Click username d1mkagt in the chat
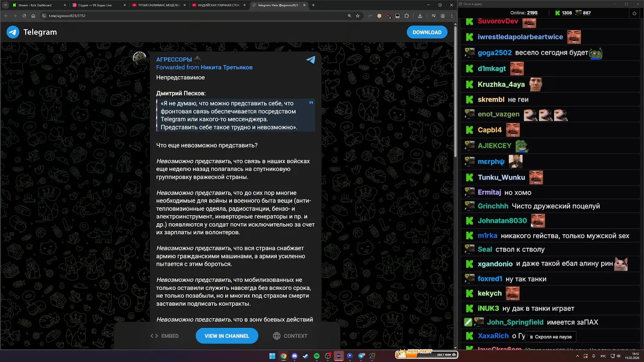The height and width of the screenshot is (362, 644). 492,69
